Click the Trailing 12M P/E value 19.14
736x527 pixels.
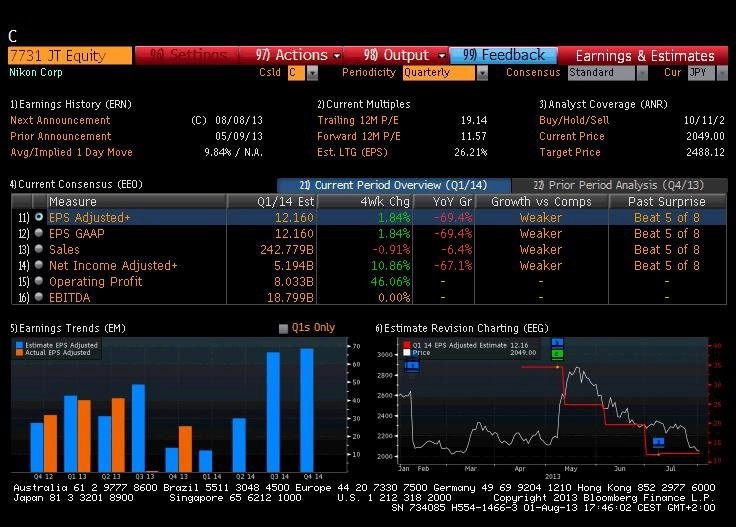click(x=474, y=120)
